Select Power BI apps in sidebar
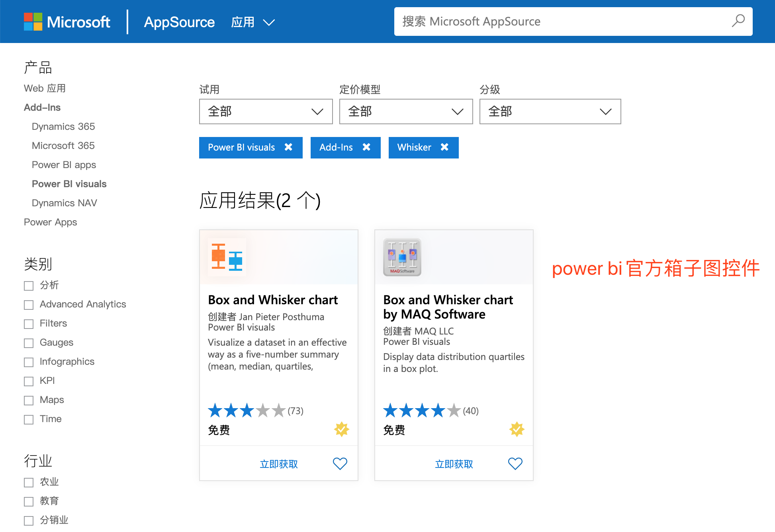 pyautogui.click(x=64, y=165)
